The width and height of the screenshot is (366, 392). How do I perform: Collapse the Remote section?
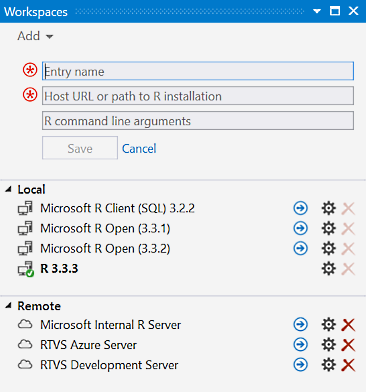(x=8, y=305)
